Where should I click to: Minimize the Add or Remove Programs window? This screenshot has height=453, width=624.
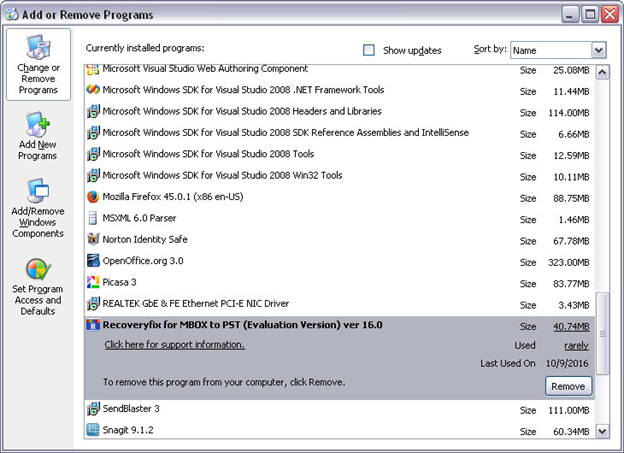pyautogui.click(x=570, y=14)
